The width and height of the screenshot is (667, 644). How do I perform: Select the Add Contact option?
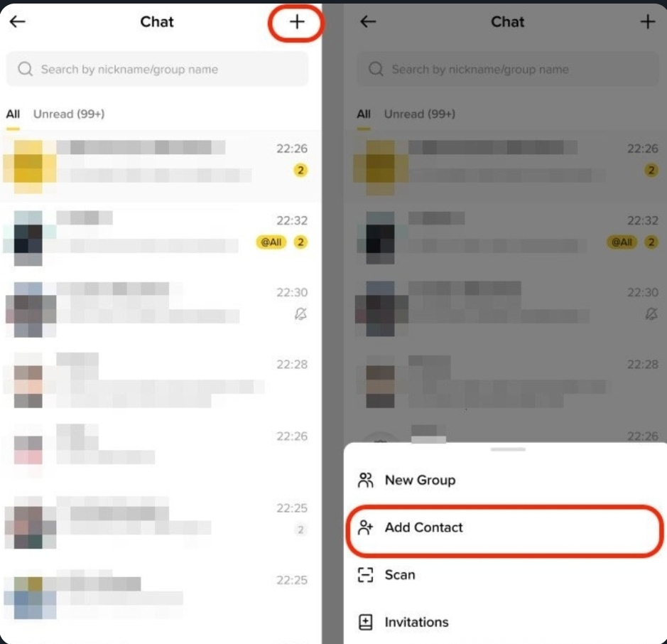point(505,527)
